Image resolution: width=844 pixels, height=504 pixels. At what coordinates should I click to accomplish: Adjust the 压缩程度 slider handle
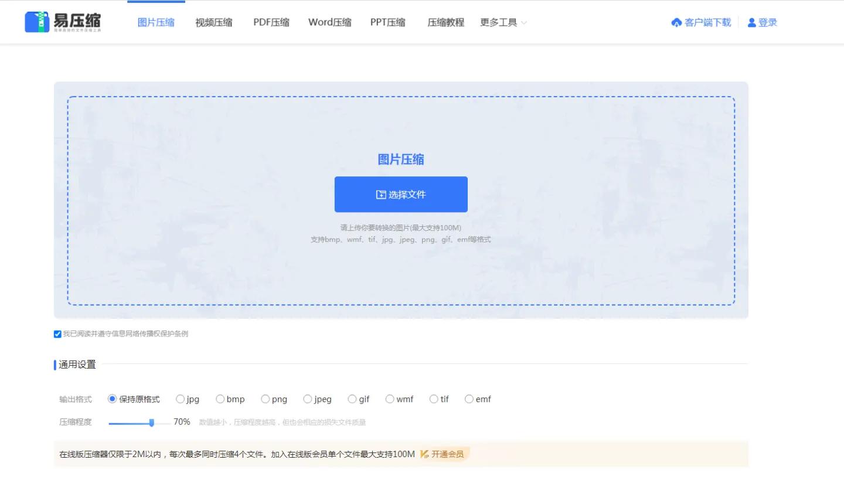click(x=153, y=422)
